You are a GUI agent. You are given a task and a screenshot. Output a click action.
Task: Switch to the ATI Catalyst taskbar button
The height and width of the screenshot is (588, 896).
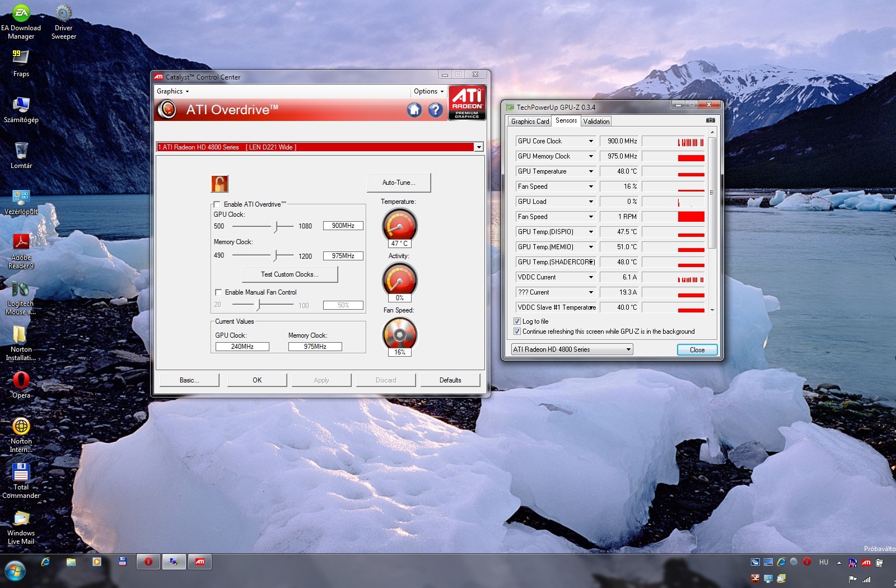200,562
